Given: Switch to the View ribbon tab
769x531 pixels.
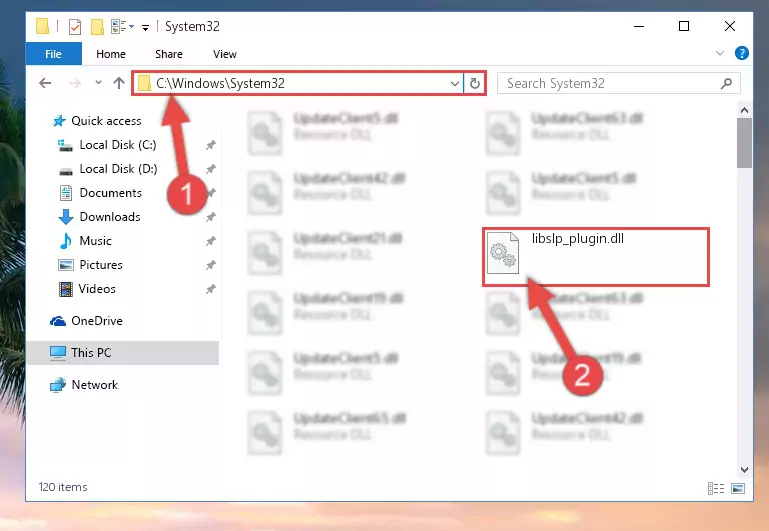Looking at the screenshot, I should pyautogui.click(x=225, y=54).
